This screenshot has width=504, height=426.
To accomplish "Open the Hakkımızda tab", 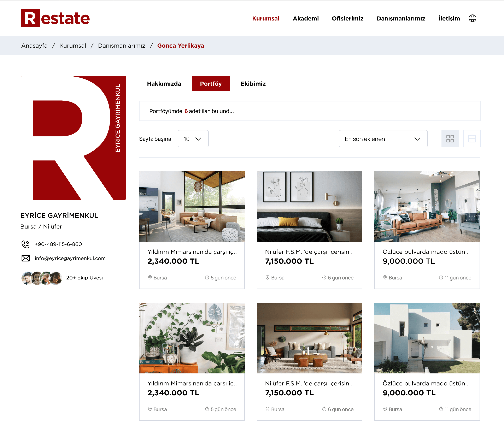I will click(x=164, y=84).
